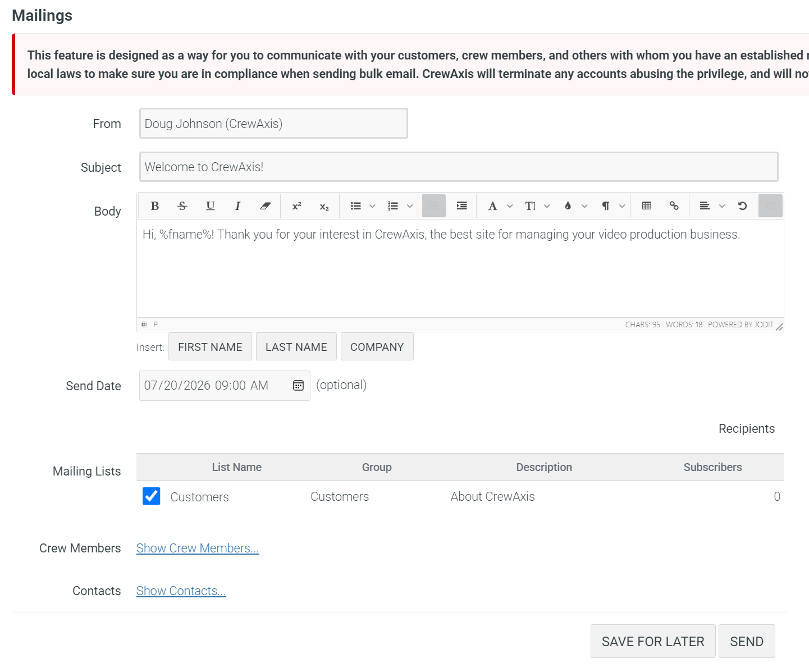Image resolution: width=809 pixels, height=672 pixels.
Task: Insert a numbered list
Action: [x=393, y=206]
